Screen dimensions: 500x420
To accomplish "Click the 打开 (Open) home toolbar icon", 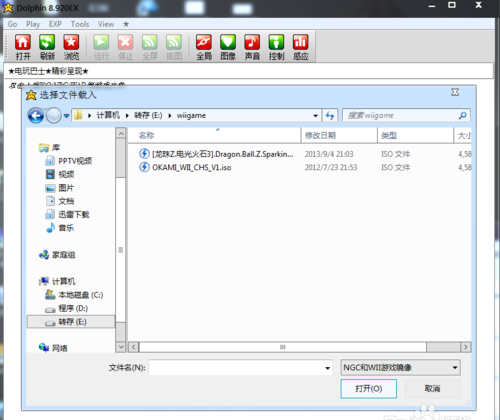I will pyautogui.click(x=23, y=47).
